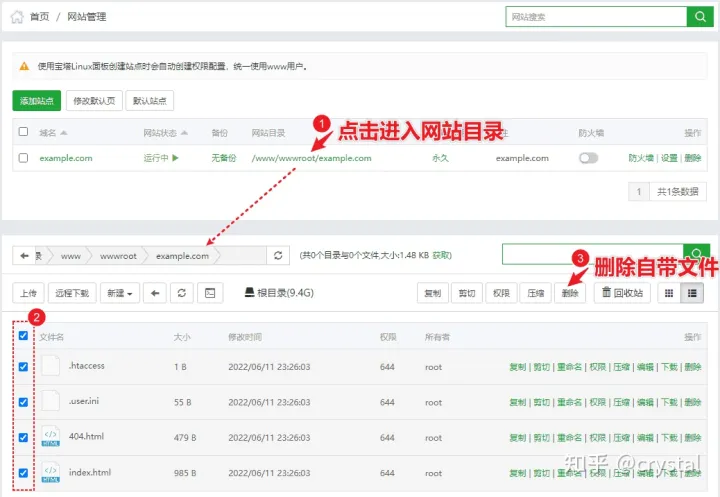Switch to list view icon
The height and width of the screenshot is (497, 720).
(692, 293)
